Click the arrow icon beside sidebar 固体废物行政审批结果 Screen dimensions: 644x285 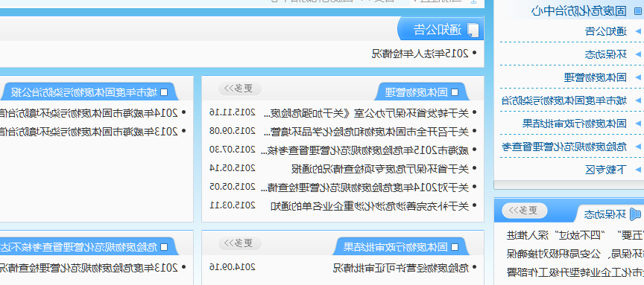[x=638, y=123]
